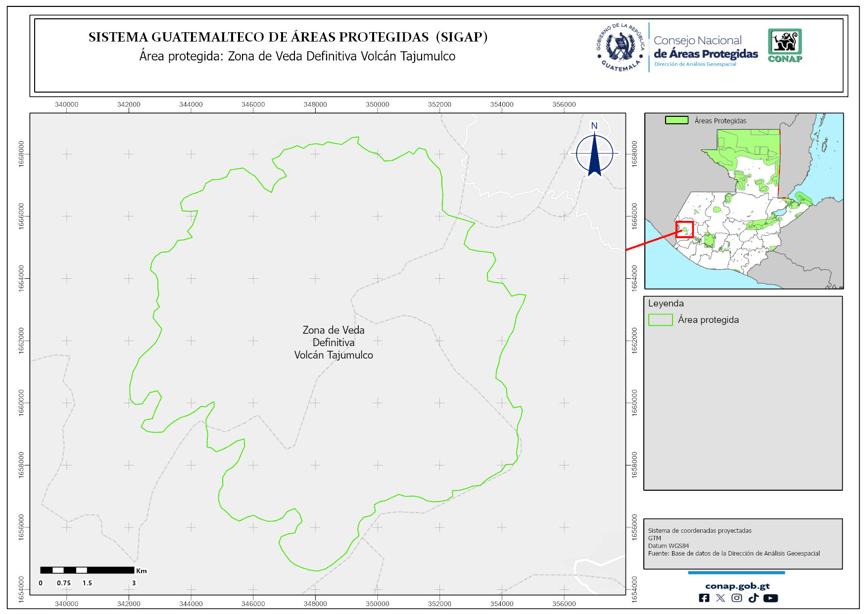Click the Leyenda panel heading
The height and width of the screenshot is (614, 868).
tap(666, 304)
